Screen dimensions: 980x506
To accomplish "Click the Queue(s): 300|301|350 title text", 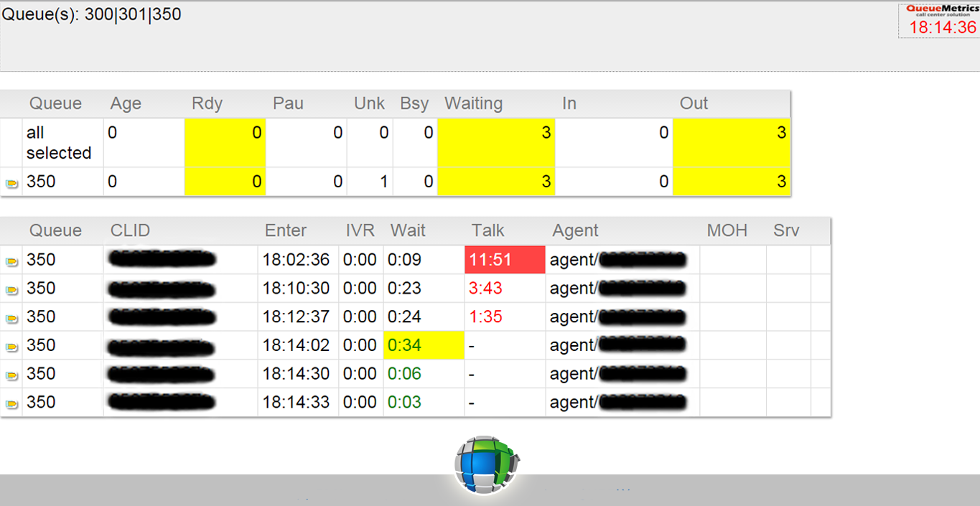I will [91, 14].
